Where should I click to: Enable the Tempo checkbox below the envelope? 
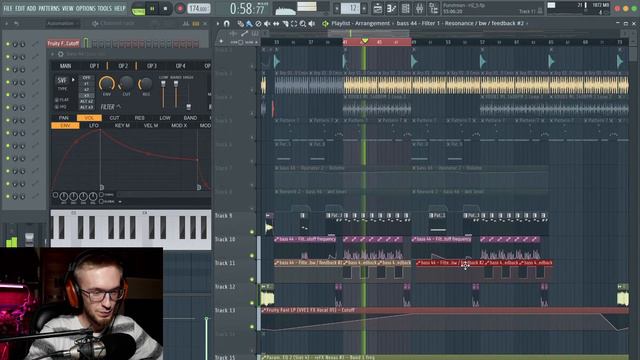click(101, 195)
